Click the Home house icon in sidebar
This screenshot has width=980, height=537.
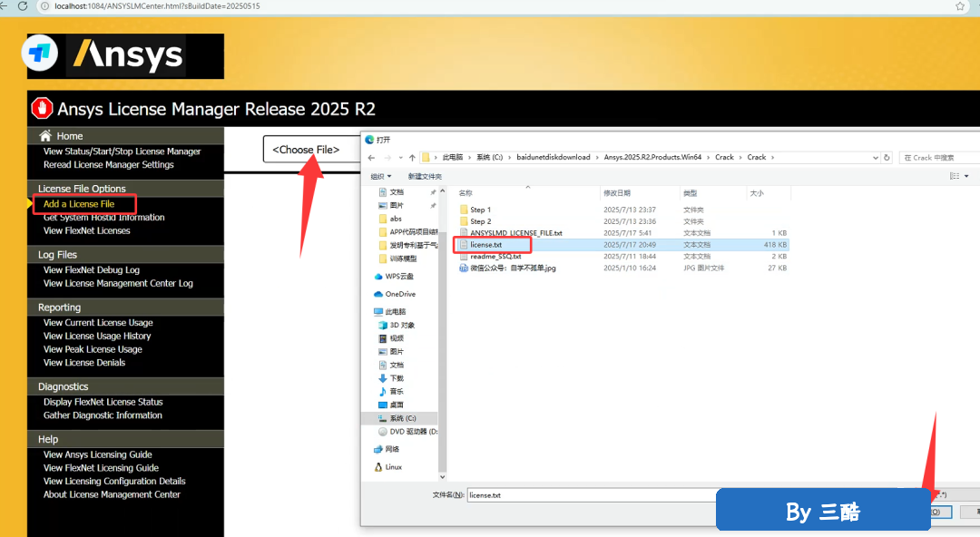45,136
